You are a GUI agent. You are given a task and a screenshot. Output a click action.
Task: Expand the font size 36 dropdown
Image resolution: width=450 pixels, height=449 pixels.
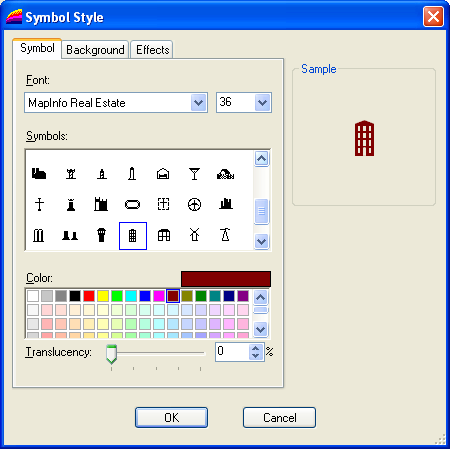[262, 103]
